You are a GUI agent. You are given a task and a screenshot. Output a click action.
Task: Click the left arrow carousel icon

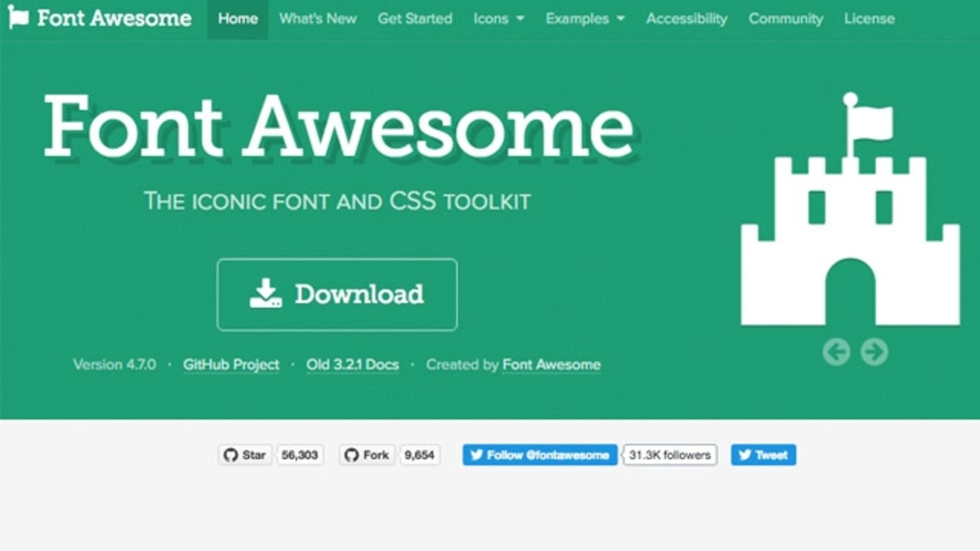pos(836,352)
